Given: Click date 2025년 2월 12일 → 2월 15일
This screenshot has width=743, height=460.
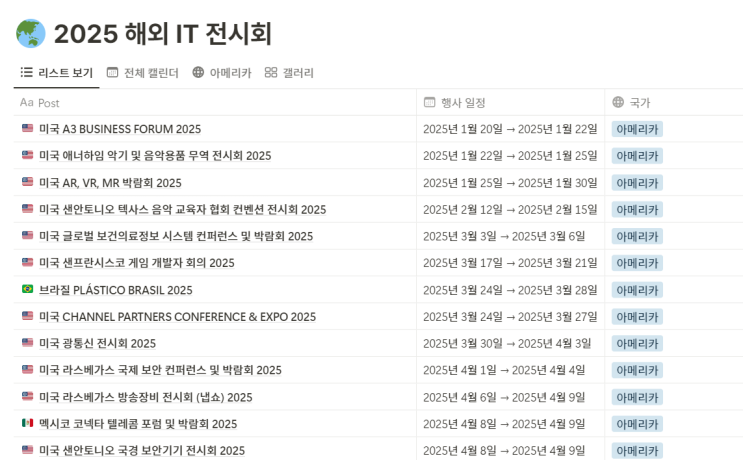Looking at the screenshot, I should tap(510, 209).
